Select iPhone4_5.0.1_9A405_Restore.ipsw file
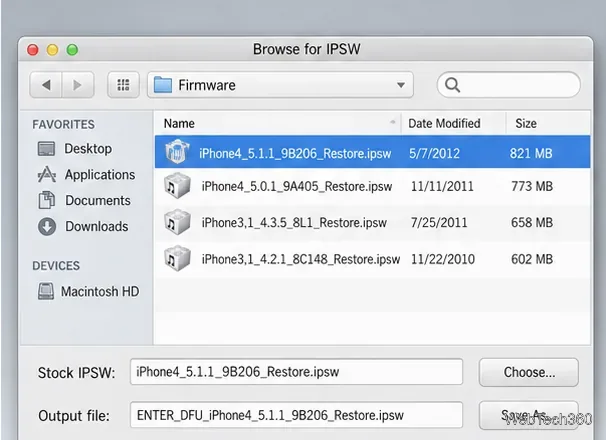The image size is (606, 440). [373, 186]
